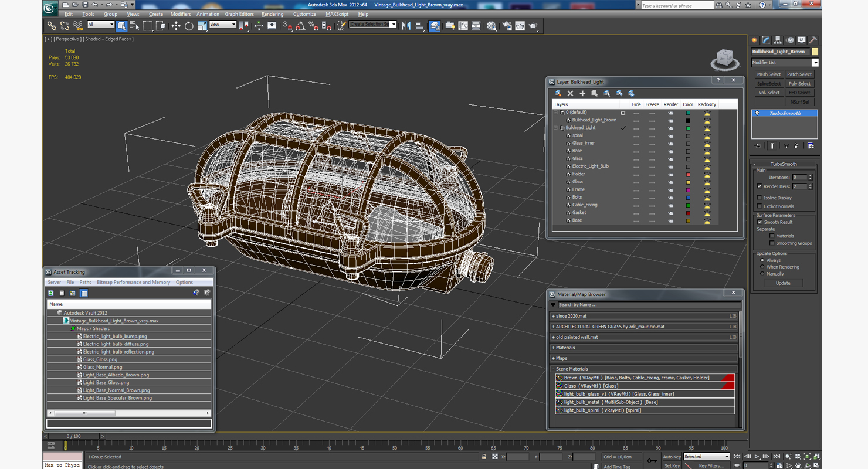The height and width of the screenshot is (469, 868).
Task: Enable Isoline Display checkbox
Action: click(x=759, y=198)
